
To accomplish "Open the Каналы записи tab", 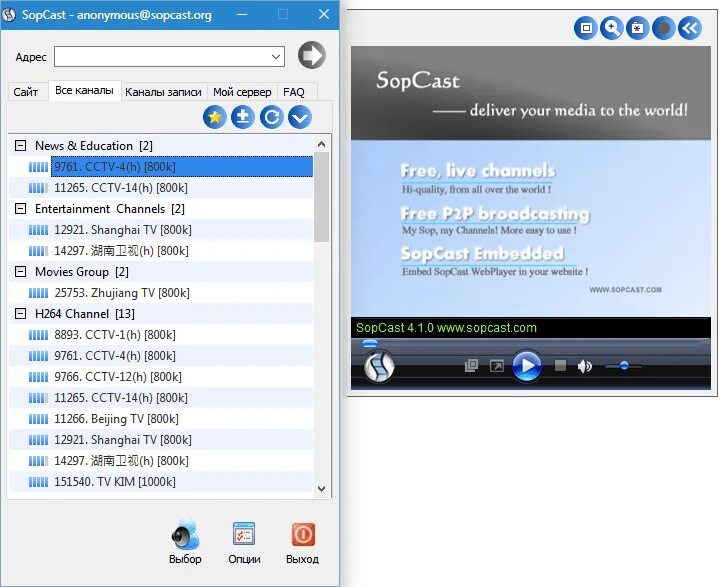I will [x=163, y=92].
